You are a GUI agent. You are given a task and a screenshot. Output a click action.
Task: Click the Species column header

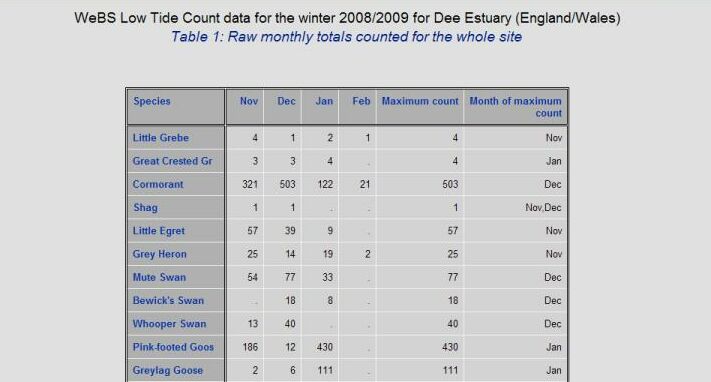tap(151, 101)
